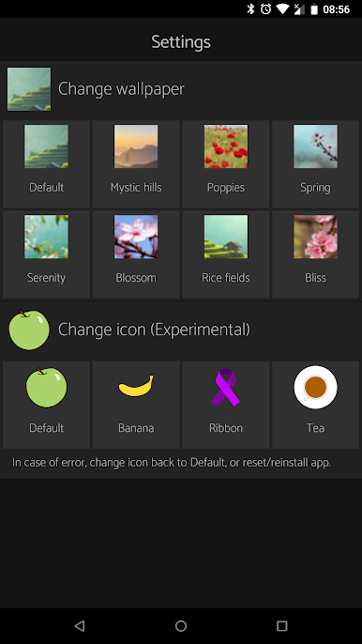The image size is (362, 644).
Task: Tap the current wallpaper preview image
Action: click(x=29, y=89)
